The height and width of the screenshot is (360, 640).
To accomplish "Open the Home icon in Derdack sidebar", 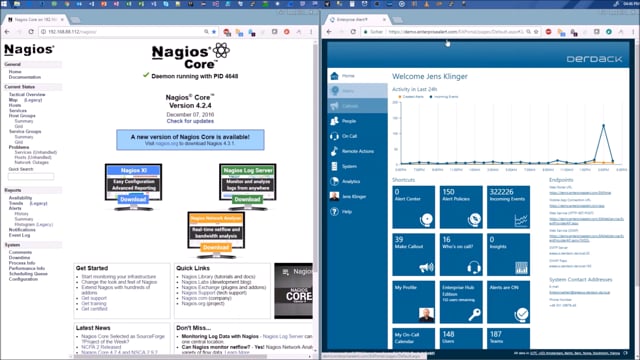I will point(335,76).
